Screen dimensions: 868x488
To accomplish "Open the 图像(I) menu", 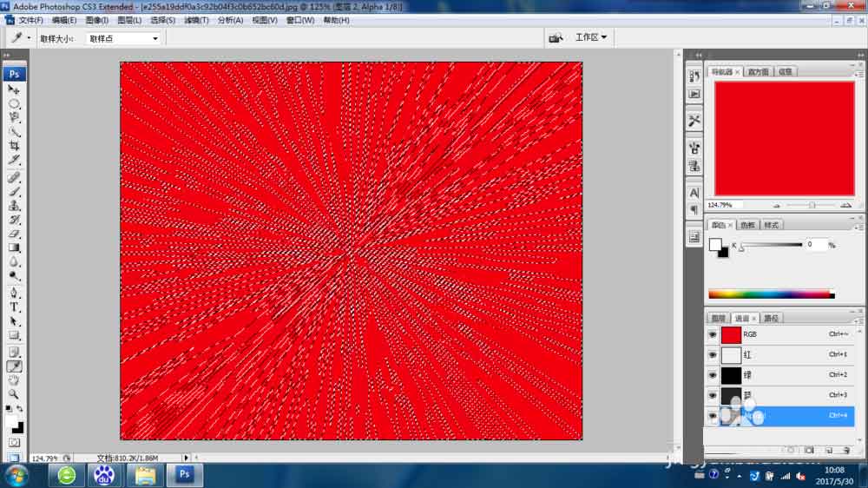I will pos(97,20).
